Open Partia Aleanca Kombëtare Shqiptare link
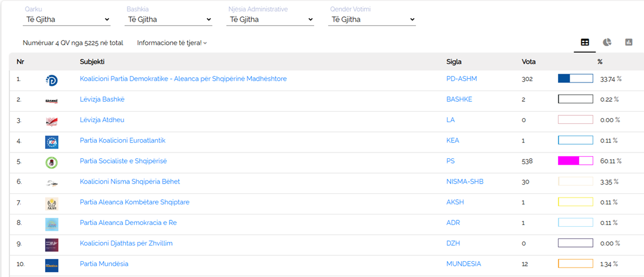This screenshot has width=644, height=277. (x=135, y=202)
